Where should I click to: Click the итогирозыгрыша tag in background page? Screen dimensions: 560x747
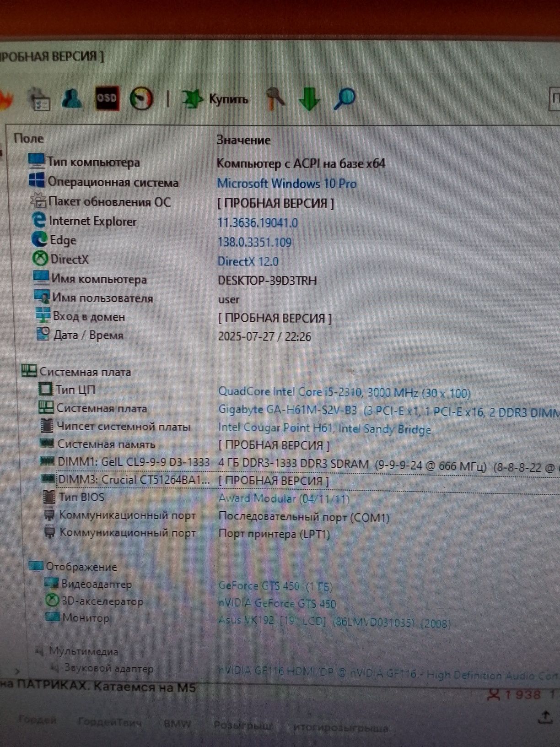point(340,727)
